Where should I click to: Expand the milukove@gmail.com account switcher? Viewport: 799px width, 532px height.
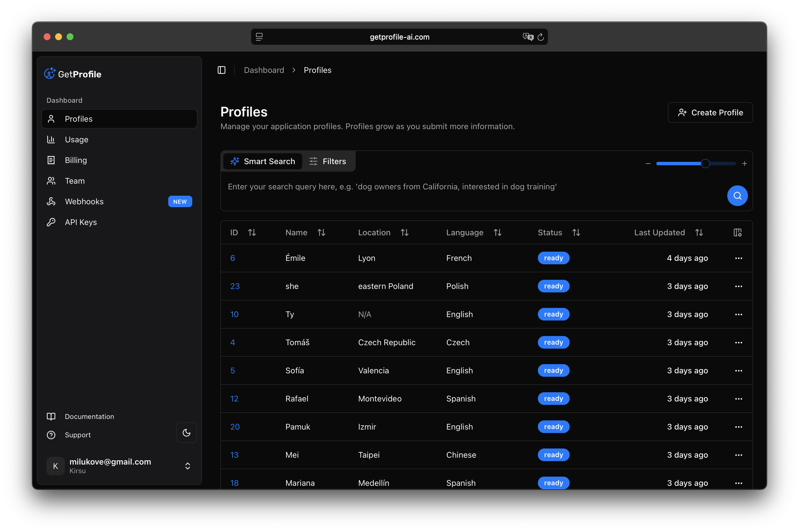[x=187, y=466]
